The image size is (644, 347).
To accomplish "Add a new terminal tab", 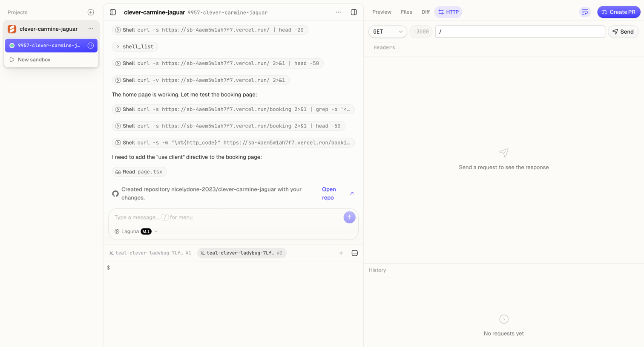I will click(341, 253).
